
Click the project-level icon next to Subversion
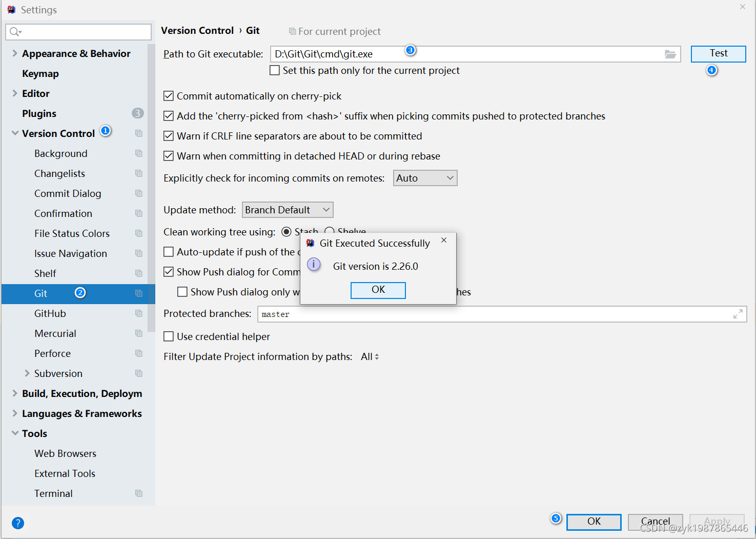click(x=139, y=373)
